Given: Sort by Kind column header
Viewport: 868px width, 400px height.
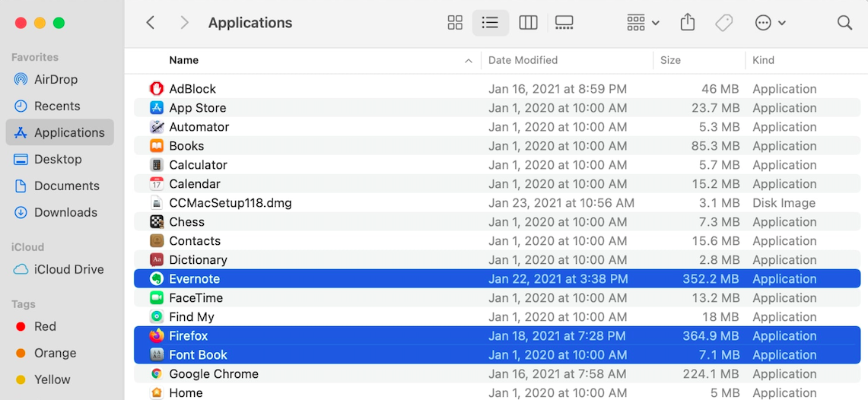Looking at the screenshot, I should 763,60.
